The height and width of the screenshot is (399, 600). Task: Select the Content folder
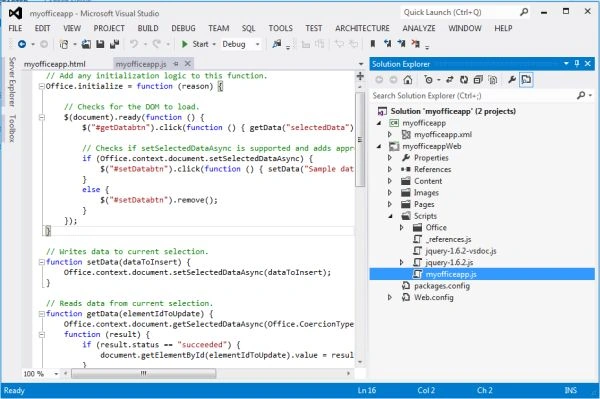tap(428, 181)
